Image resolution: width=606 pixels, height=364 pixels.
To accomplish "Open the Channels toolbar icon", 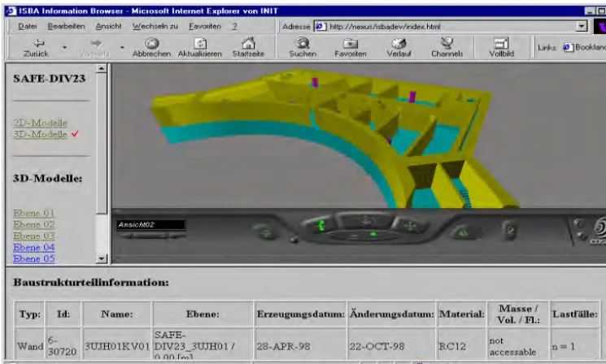I will pyautogui.click(x=447, y=43).
